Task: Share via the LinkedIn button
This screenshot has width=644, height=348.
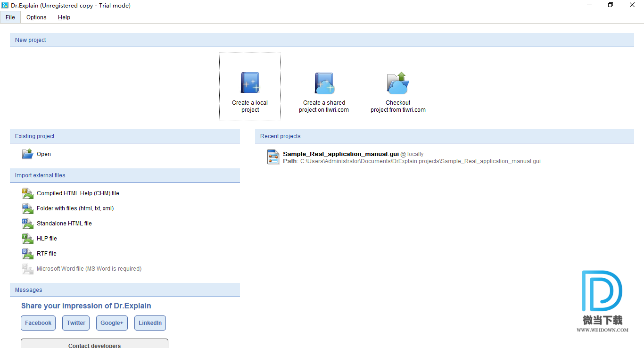Action: tap(150, 323)
